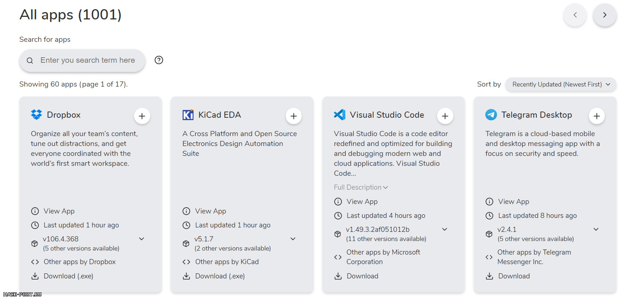Open View App for Telegram Desktop
Viewport: 644px width, 299px height.
[x=514, y=201]
